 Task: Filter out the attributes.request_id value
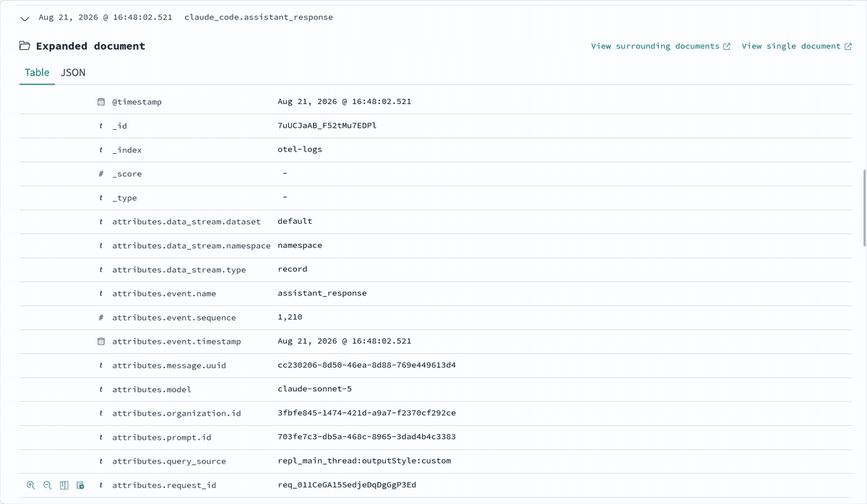(x=47, y=485)
